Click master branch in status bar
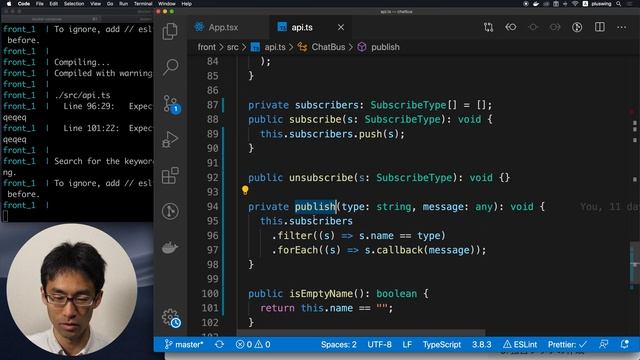Image resolution: width=640 pixels, height=360 pixels. tap(184, 344)
